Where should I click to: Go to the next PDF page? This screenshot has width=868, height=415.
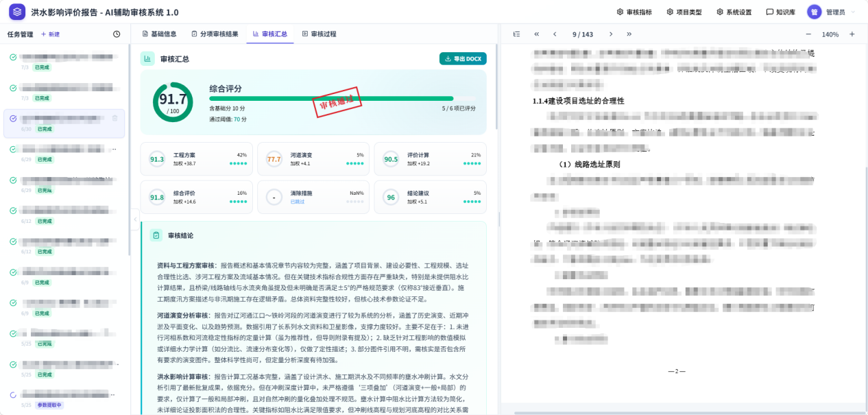[611, 34]
